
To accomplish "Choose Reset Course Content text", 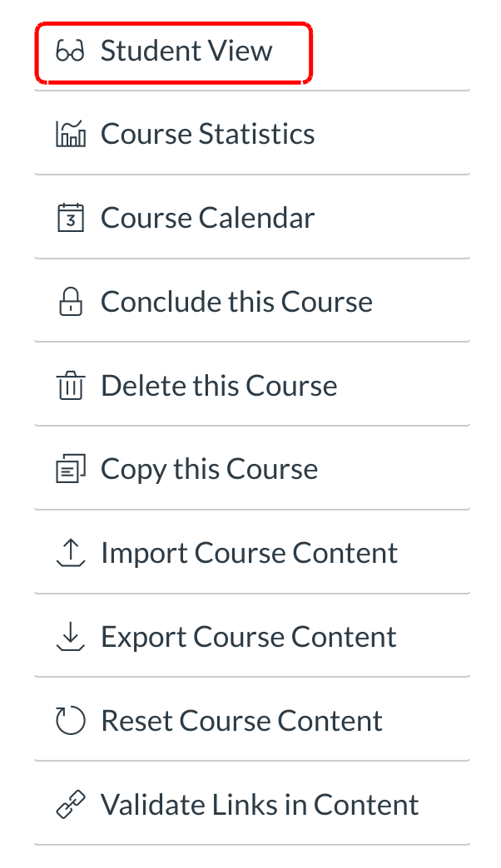I will 241,721.
